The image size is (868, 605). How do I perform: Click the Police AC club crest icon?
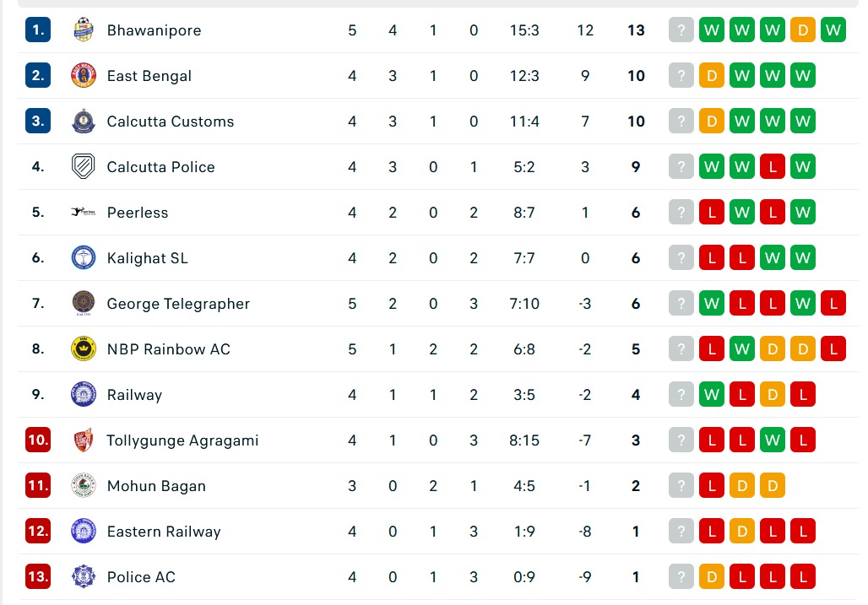pyautogui.click(x=84, y=577)
